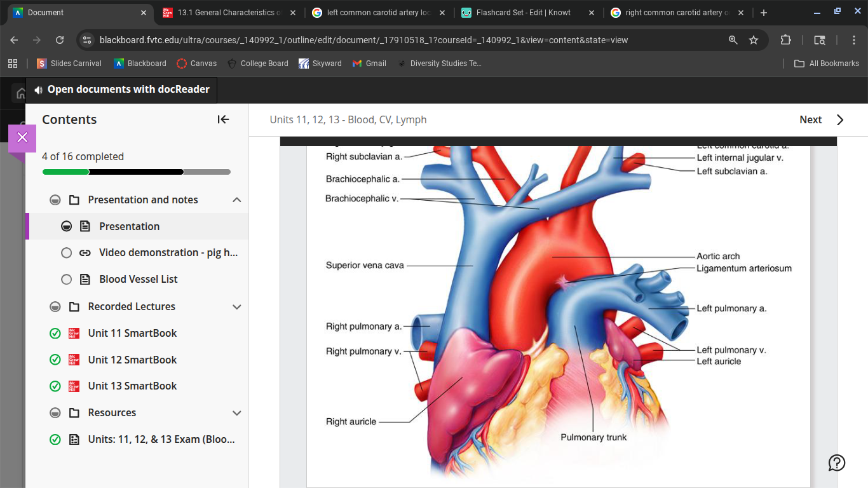Toggle Blood Vessel List completion circle

tap(67, 280)
